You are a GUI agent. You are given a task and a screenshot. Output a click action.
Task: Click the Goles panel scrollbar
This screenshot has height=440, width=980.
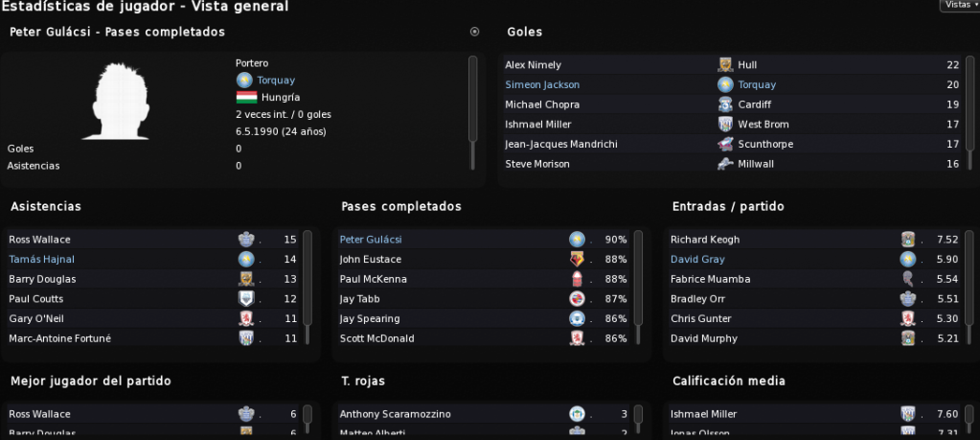[x=970, y=104]
